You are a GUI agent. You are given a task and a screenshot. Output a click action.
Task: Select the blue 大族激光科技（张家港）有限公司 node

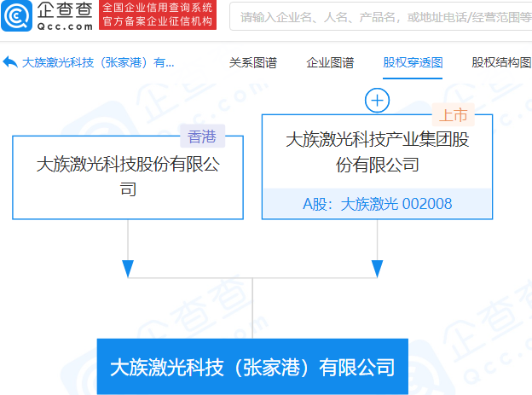(x=252, y=368)
